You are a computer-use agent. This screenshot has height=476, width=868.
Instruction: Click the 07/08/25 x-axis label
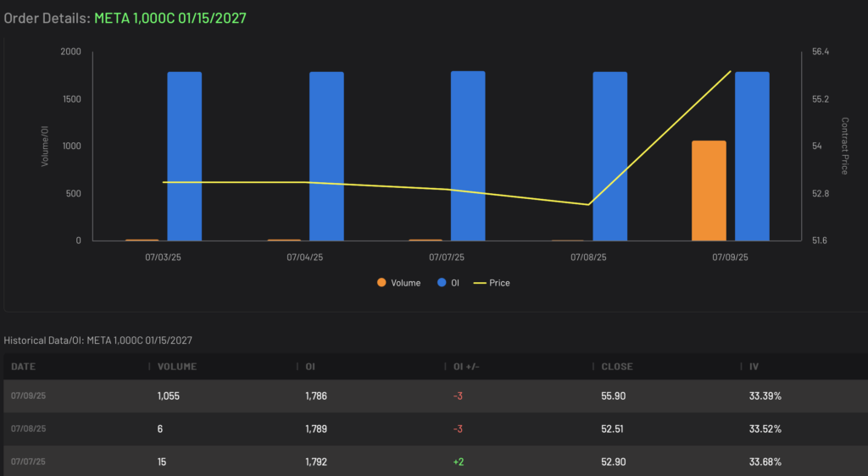[588, 257]
